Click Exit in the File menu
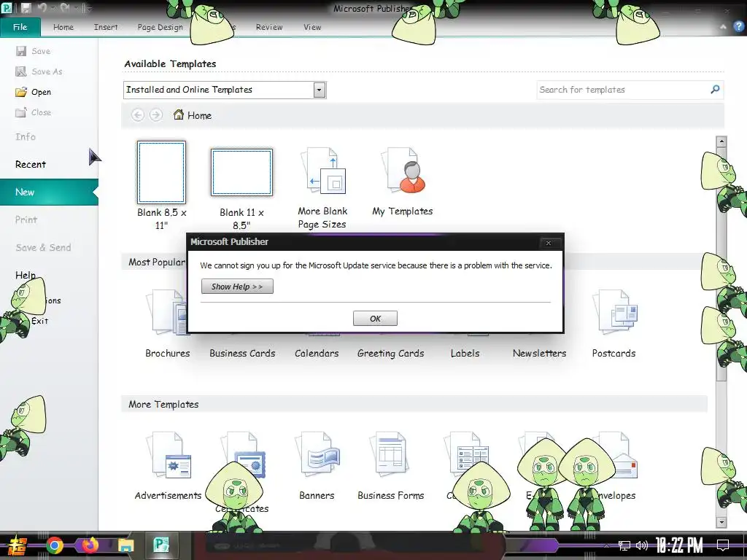This screenshot has height=560, width=747. (x=39, y=321)
